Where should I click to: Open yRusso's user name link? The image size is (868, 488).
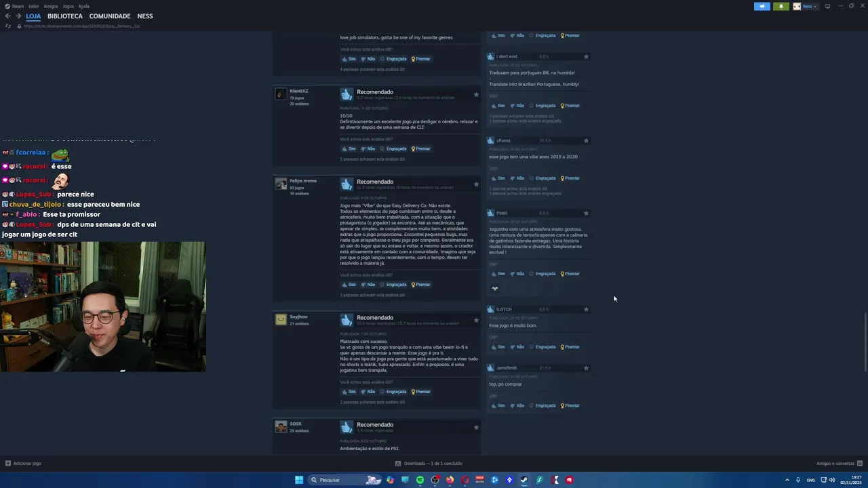coord(503,140)
